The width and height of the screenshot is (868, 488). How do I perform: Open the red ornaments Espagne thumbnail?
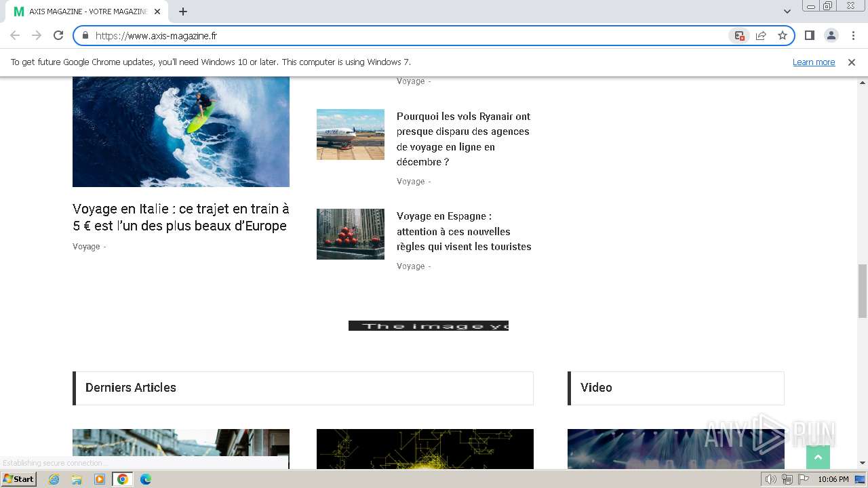coord(351,234)
